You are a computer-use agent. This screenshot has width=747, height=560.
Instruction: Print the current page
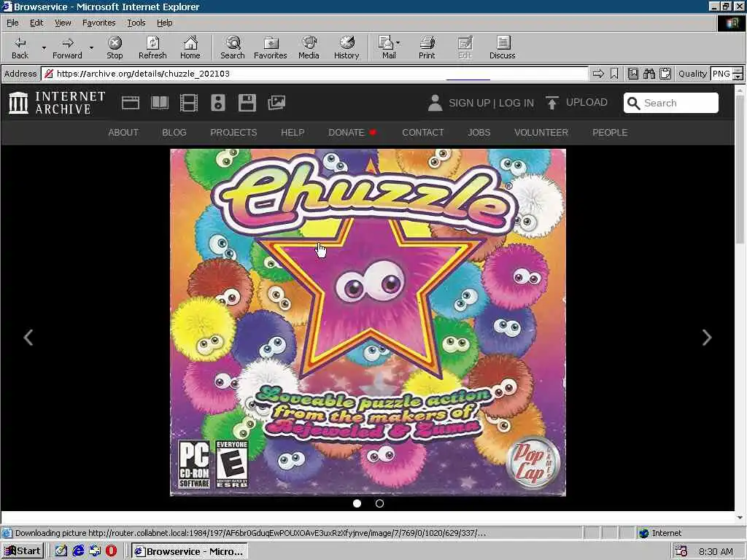tap(427, 47)
